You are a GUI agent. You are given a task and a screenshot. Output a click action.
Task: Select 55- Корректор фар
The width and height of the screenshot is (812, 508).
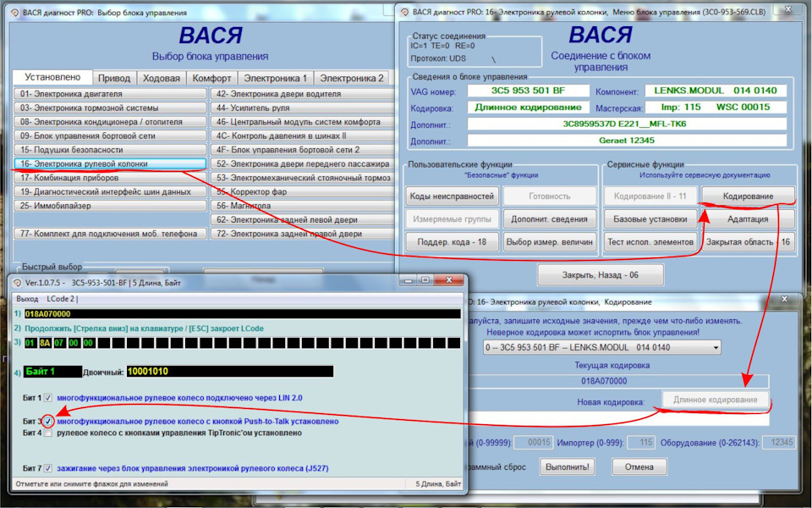click(303, 192)
